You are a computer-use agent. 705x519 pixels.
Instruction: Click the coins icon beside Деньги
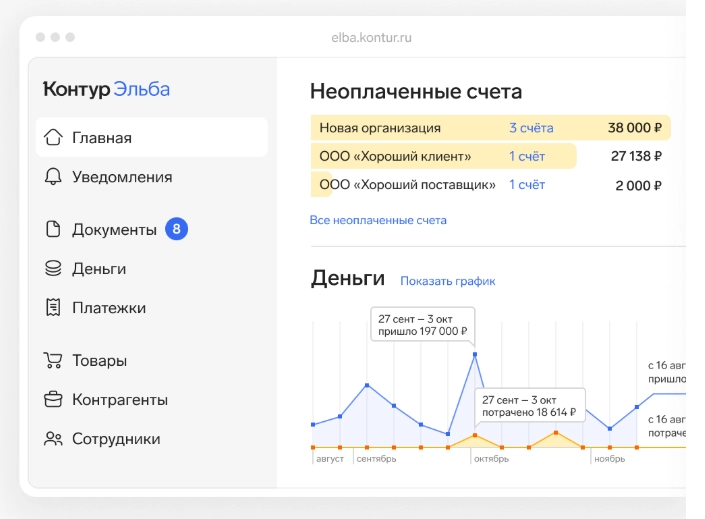(x=53, y=269)
